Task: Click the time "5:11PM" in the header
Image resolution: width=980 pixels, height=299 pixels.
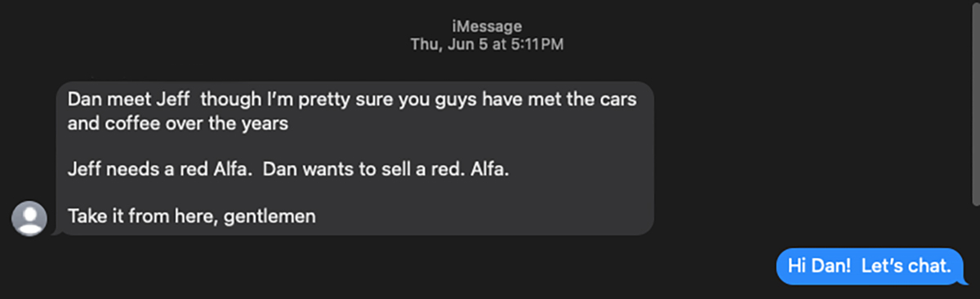Action: pyautogui.click(x=537, y=44)
